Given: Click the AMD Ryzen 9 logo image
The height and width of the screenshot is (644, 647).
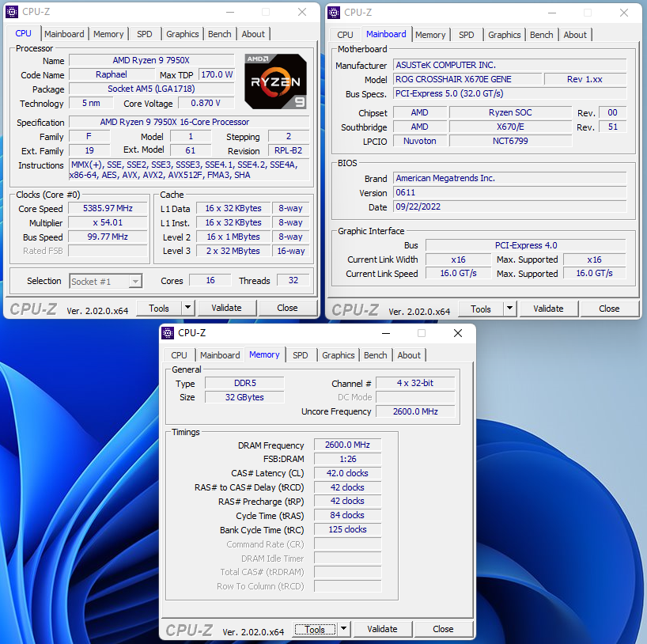Looking at the screenshot, I should pos(275,81).
